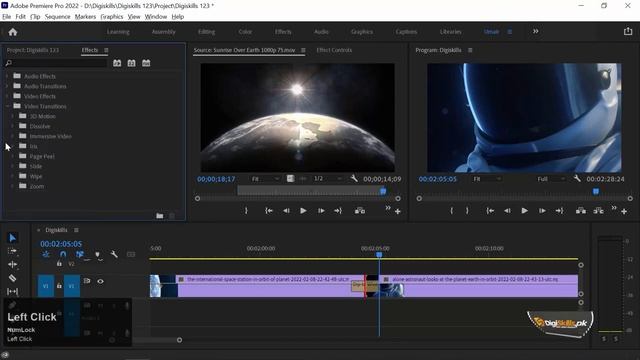This screenshot has height=360, width=640.
Task: Toggle V1 track lock
Action: [x=59, y=286]
